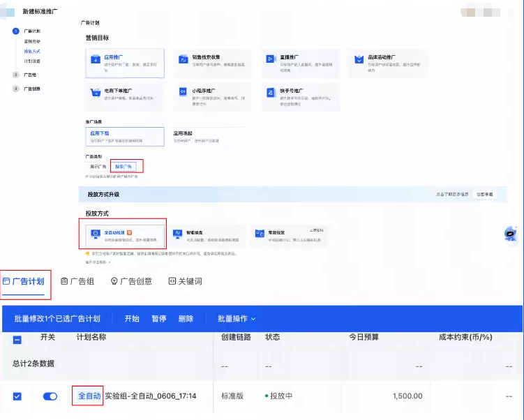The width and height of the screenshot is (524, 420).
Task: Click the 小程序推广 icon
Action: point(183,92)
